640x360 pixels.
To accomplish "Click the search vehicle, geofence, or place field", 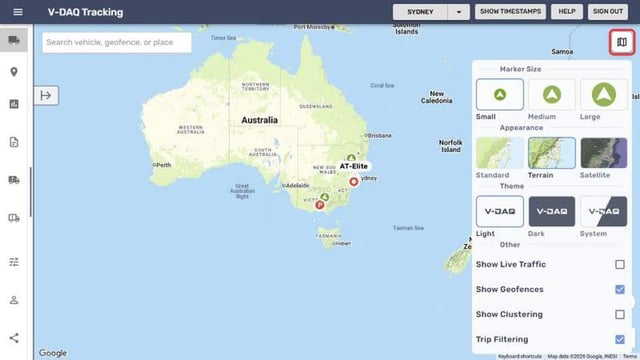I will 117,42.
